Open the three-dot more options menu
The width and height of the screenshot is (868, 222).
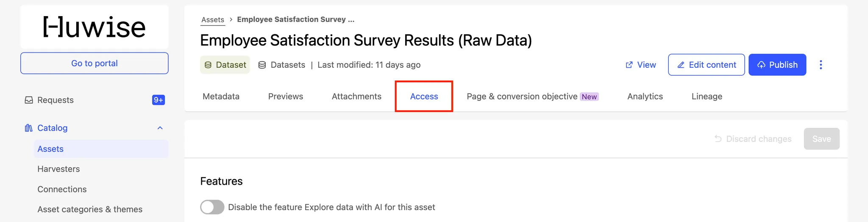coord(821,65)
